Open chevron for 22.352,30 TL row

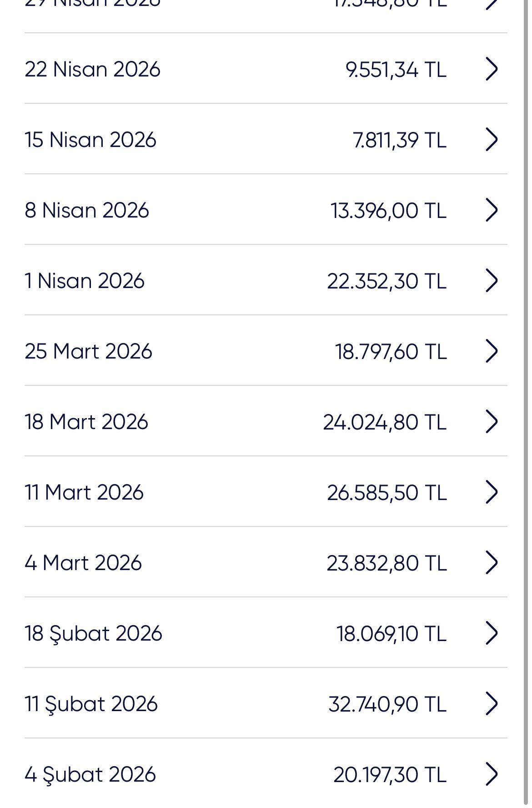point(492,281)
